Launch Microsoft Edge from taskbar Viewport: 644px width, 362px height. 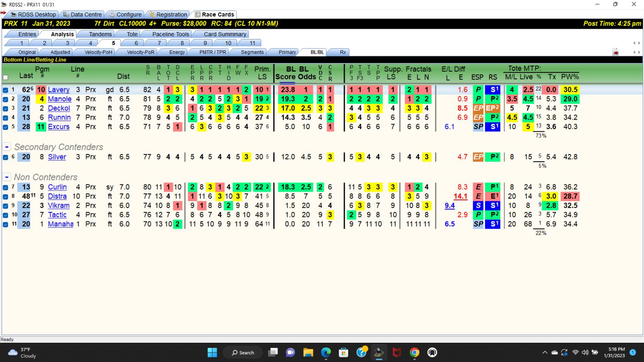tap(326, 353)
